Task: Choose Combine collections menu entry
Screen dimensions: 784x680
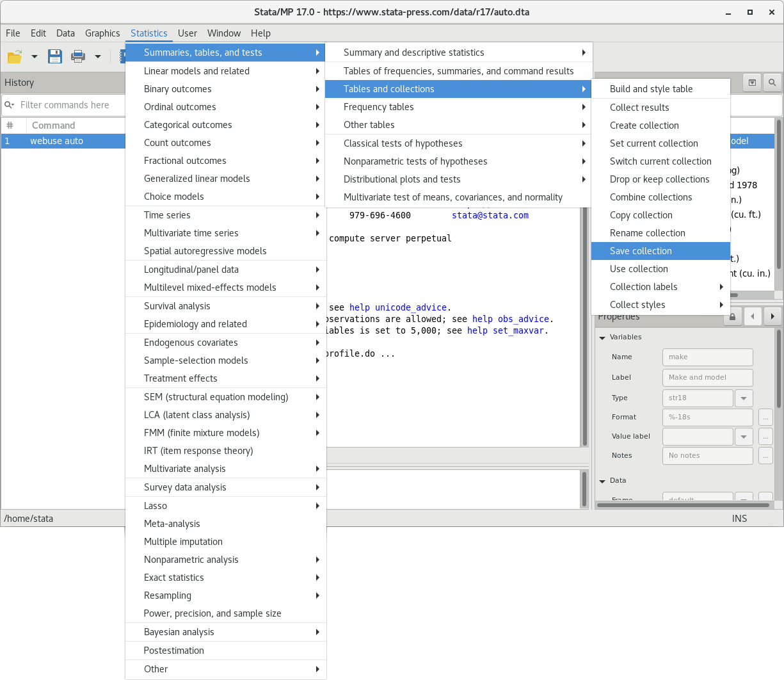Action: (x=660, y=197)
